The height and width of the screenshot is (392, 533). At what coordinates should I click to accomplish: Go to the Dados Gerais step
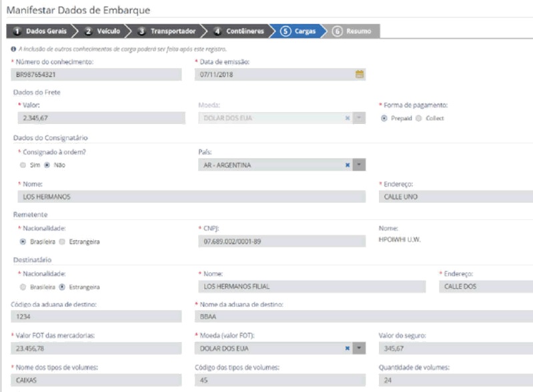point(40,31)
